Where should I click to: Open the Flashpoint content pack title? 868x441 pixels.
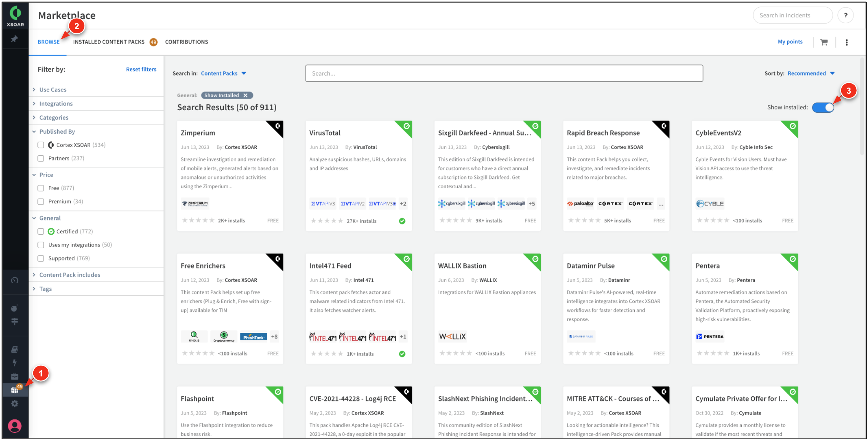click(197, 398)
